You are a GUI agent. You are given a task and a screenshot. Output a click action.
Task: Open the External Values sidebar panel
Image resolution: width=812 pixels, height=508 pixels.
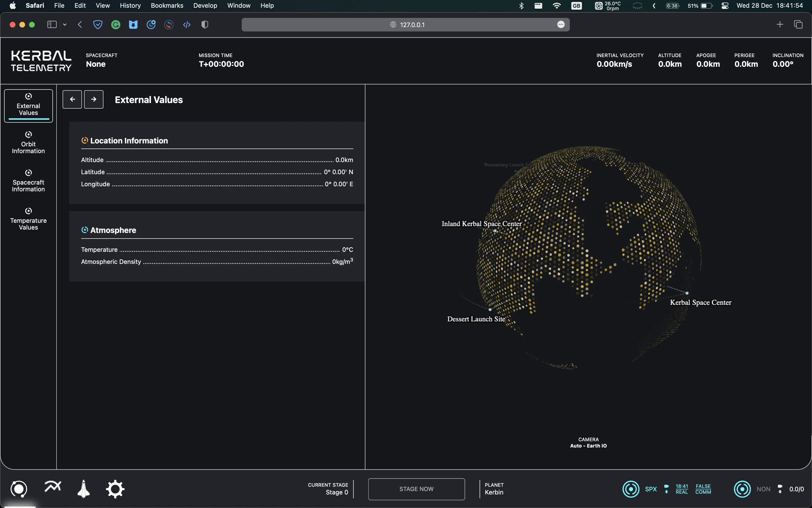point(29,106)
